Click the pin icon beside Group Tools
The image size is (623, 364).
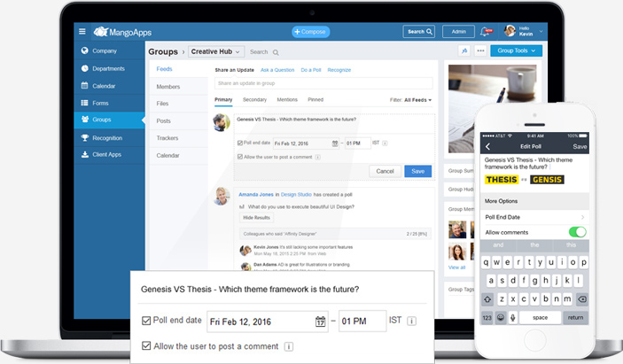tap(464, 50)
